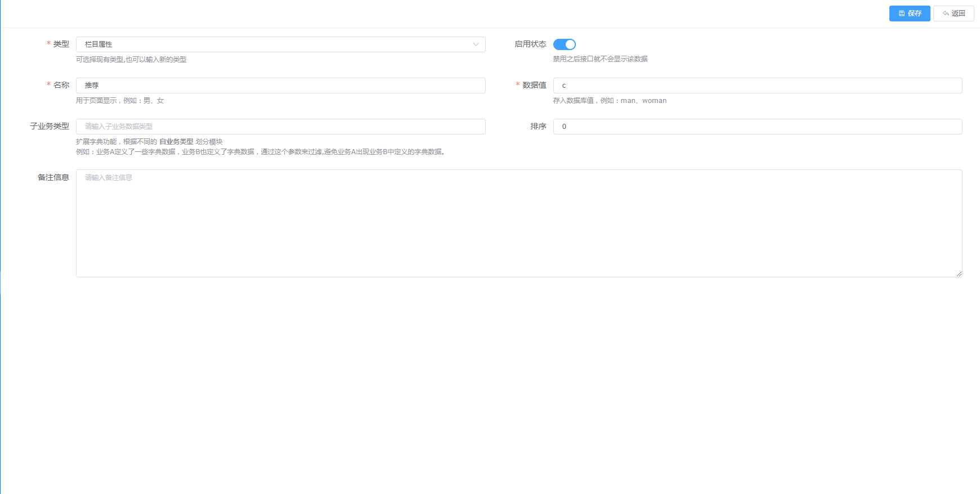The image size is (980, 494).
Task: Toggle the 启用状态 switch
Action: coord(564,44)
